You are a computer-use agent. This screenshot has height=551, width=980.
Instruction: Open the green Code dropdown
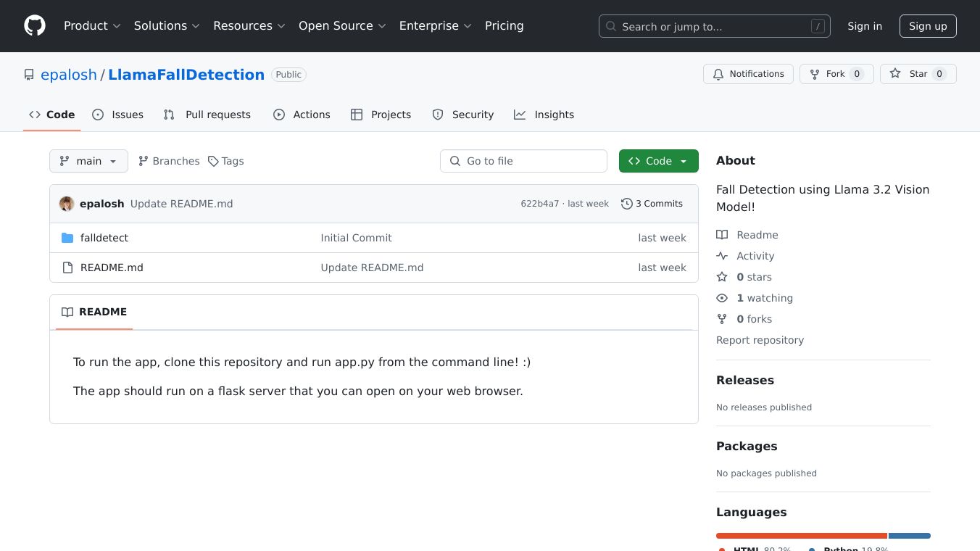(658, 161)
